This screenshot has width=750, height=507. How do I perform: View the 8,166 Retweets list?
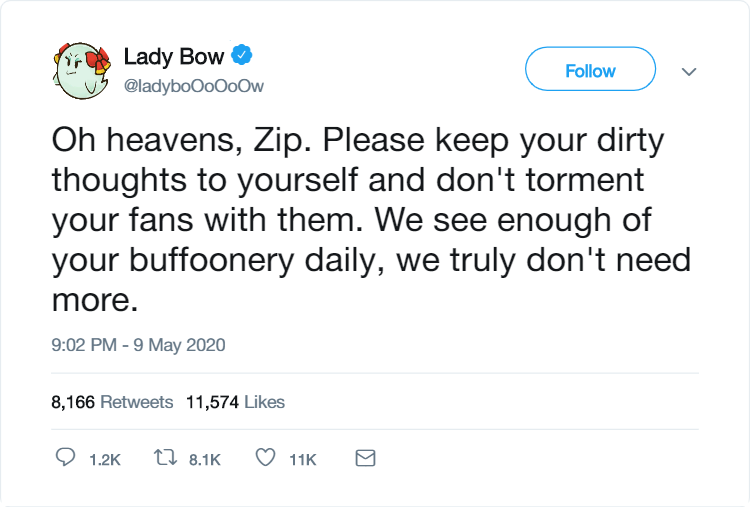[111, 402]
